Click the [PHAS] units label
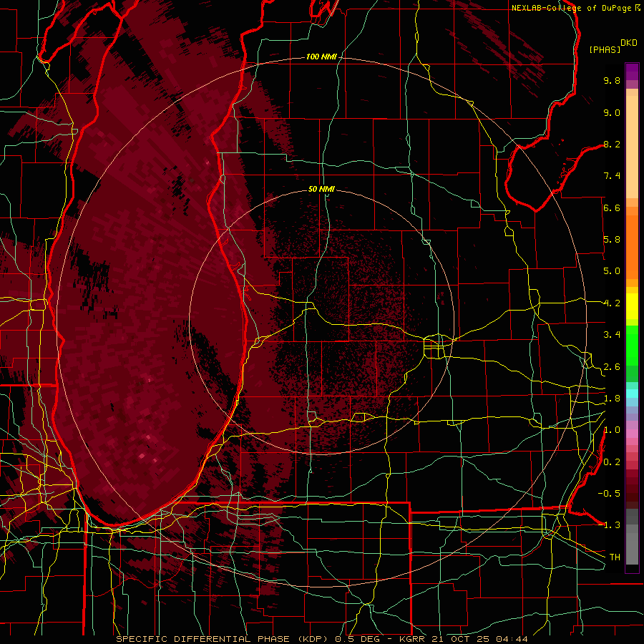This screenshot has height=644, width=644. [x=605, y=50]
